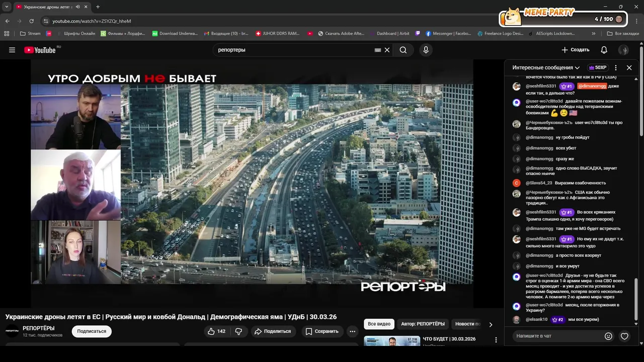View site info in the address bar
644x362 pixels.
point(46,21)
